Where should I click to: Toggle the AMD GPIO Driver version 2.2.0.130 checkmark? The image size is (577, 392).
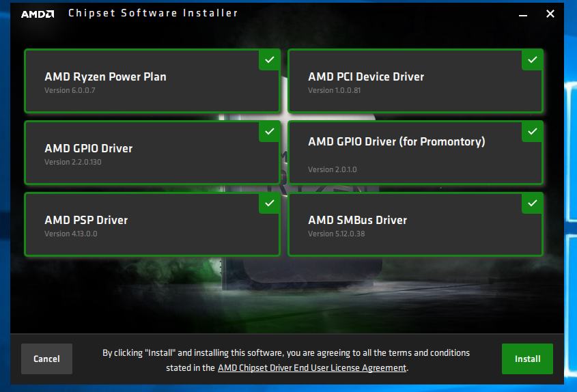[x=269, y=132]
